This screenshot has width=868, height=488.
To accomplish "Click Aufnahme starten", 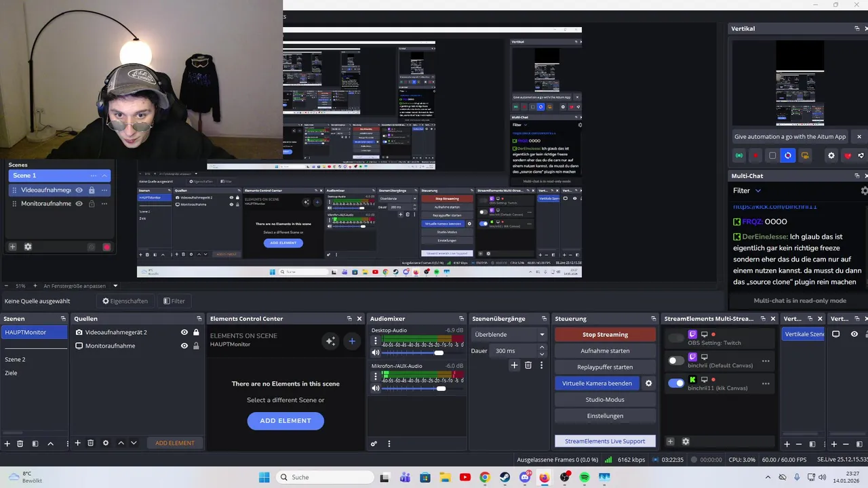I will click(605, 350).
